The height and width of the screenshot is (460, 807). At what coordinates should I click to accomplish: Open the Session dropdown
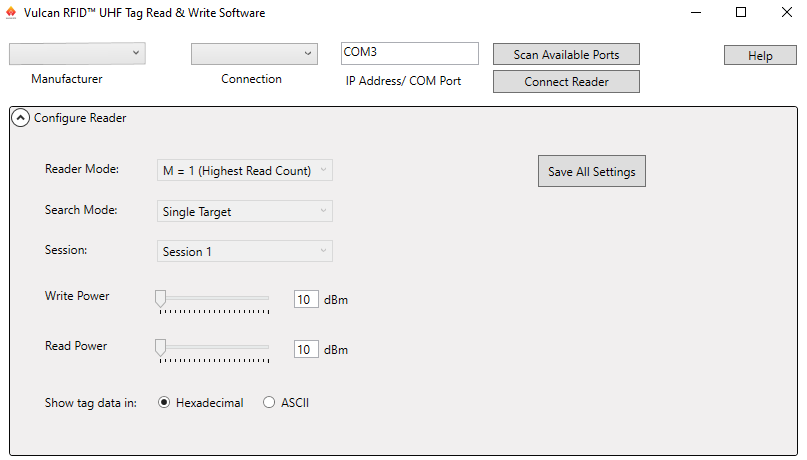coord(245,251)
